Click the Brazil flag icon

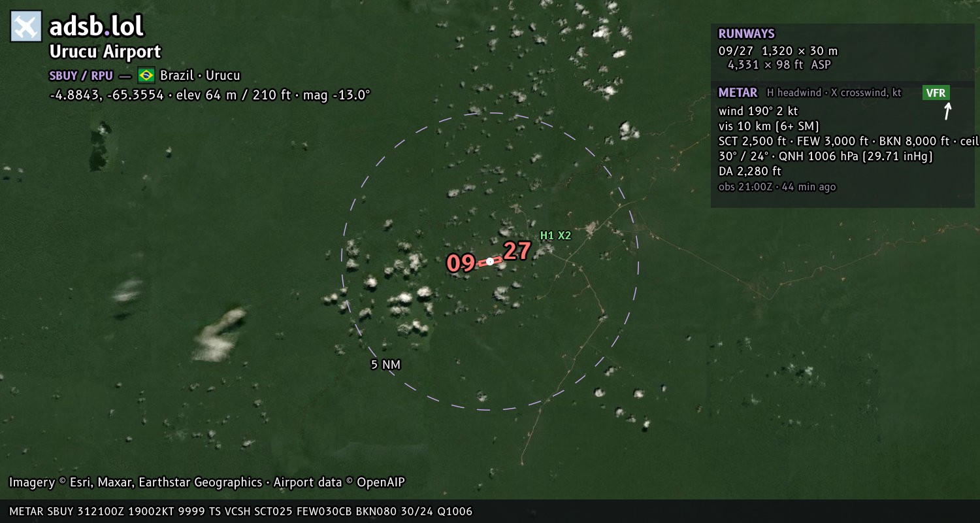coord(146,75)
